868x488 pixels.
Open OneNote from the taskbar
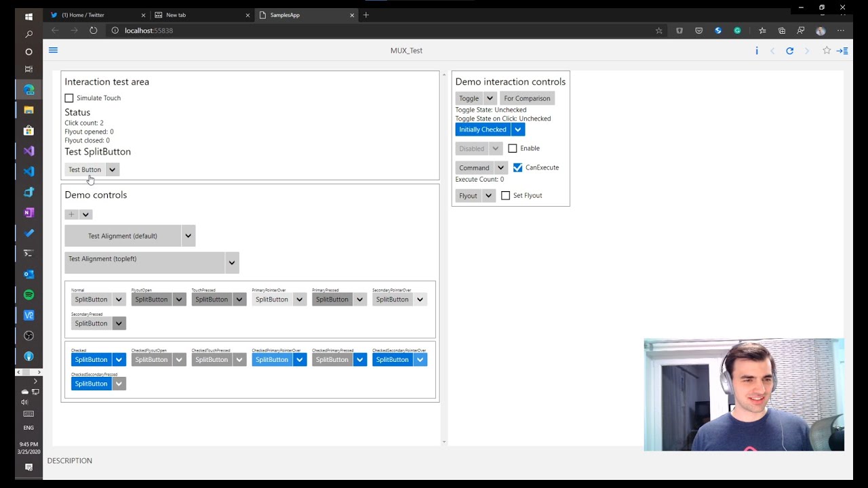28,213
